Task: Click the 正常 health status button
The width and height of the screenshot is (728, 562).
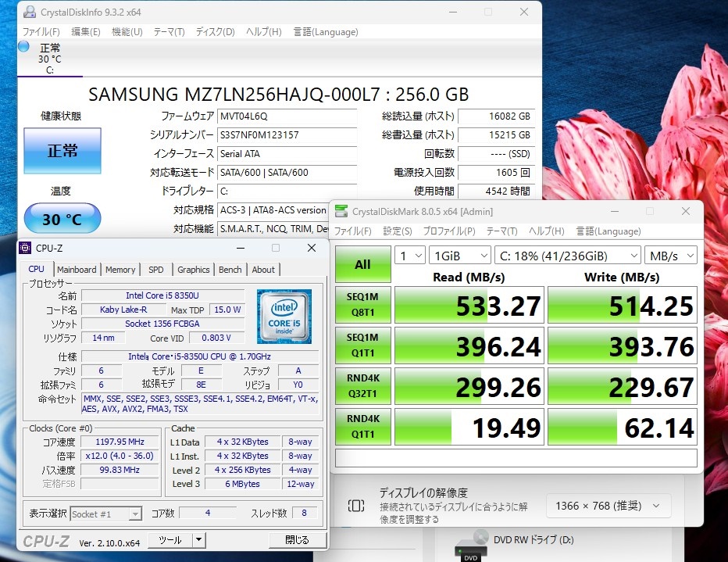Action: click(x=62, y=151)
